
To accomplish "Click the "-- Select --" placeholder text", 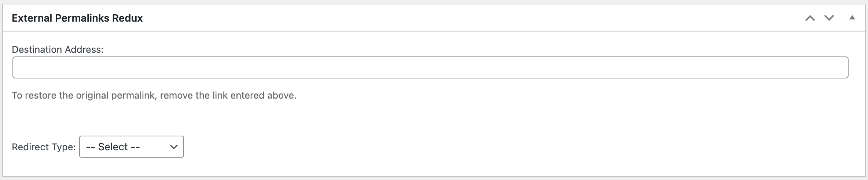I will point(113,147).
